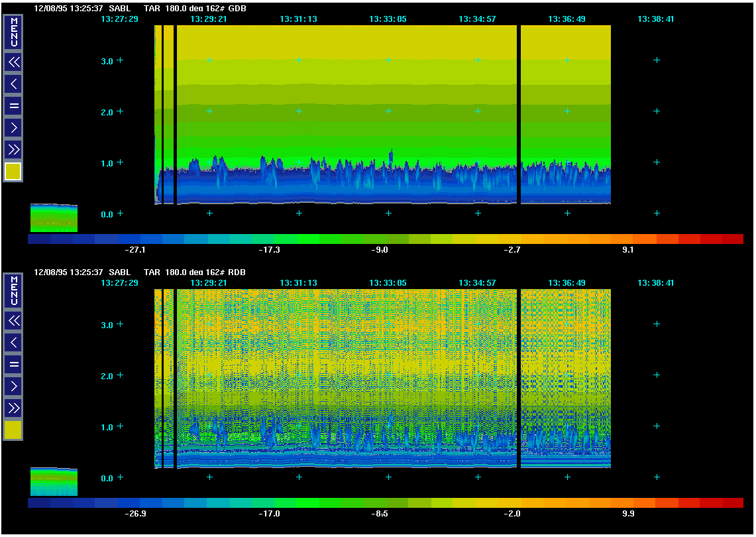
Task: Click the yellow square swatch in top panel
Action: click(x=13, y=172)
